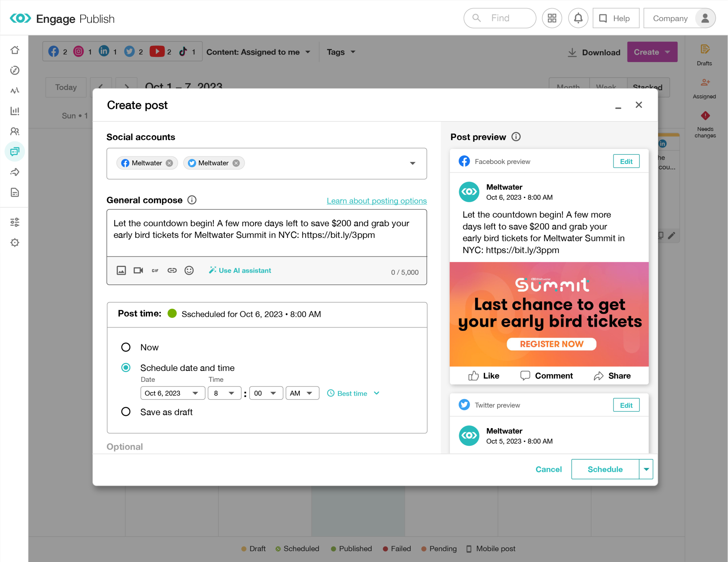This screenshot has height=562, width=728.
Task: Select the Now radio option
Action: click(126, 347)
